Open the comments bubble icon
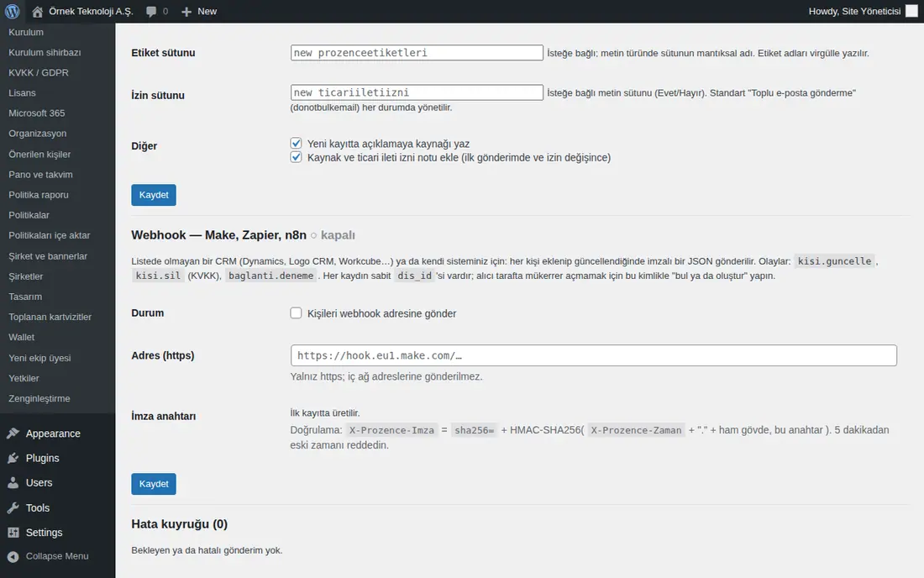The width and height of the screenshot is (924, 578). (x=151, y=12)
